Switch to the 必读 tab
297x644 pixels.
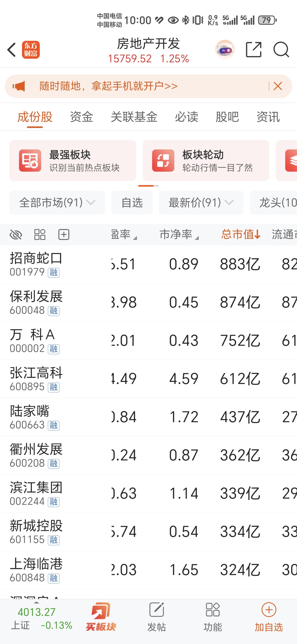click(x=187, y=117)
